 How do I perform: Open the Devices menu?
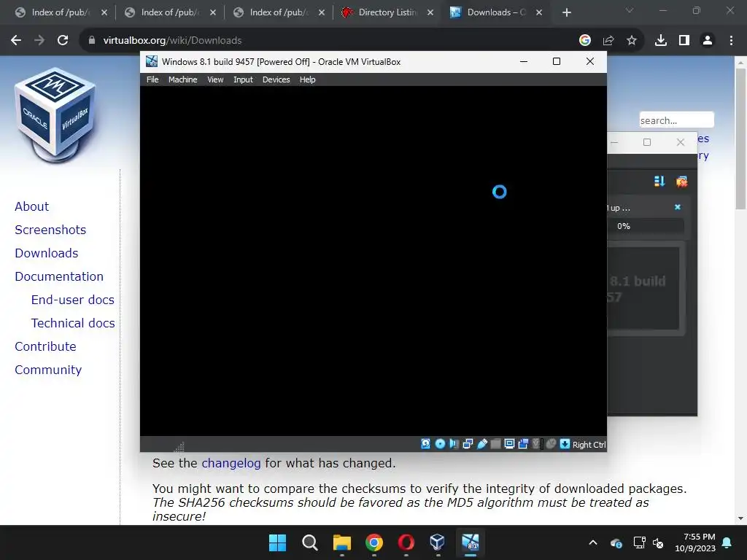click(x=276, y=79)
